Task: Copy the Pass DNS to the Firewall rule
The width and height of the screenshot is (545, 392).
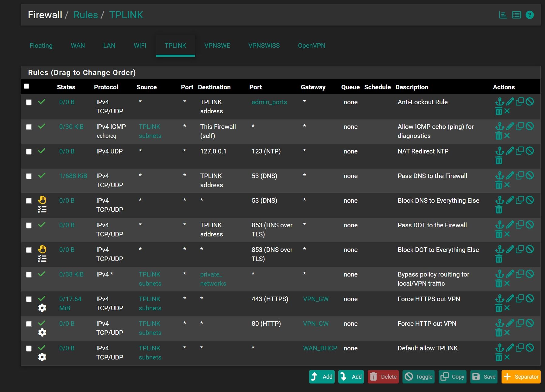Action: 520,175
